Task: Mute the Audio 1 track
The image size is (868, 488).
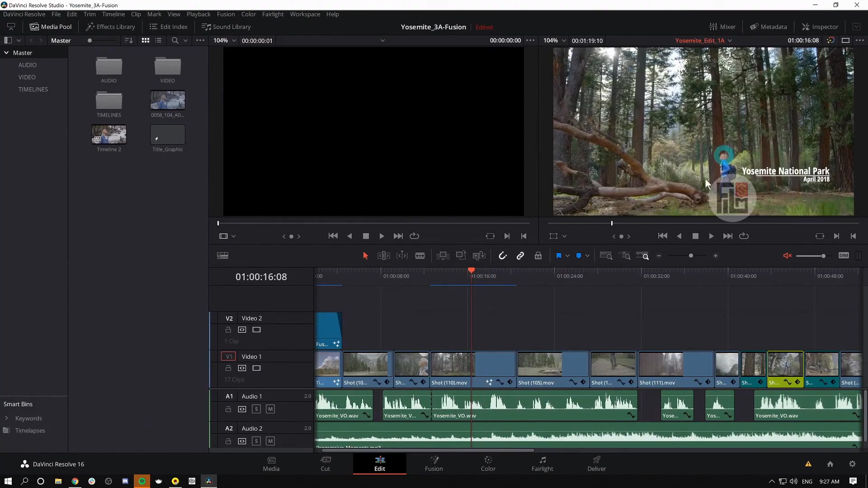Action: 270,409
